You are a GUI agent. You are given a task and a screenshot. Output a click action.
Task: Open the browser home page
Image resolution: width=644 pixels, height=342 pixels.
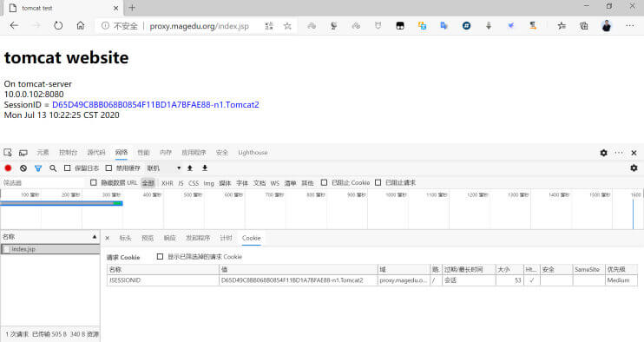tap(81, 25)
